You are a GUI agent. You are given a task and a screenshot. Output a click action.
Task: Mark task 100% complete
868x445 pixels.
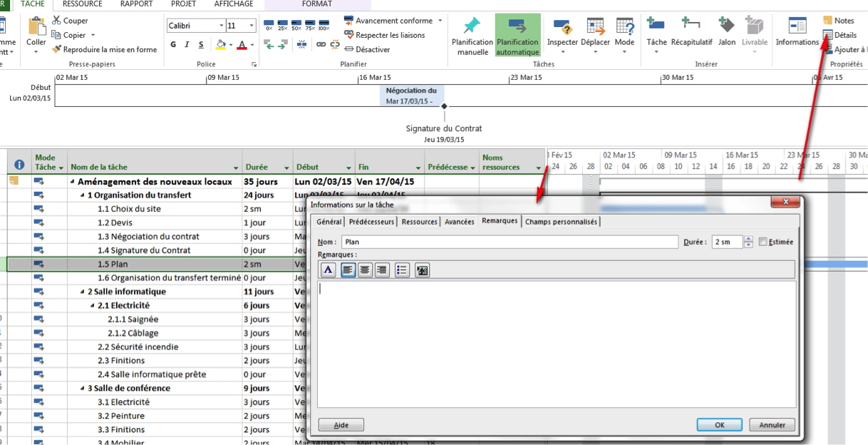(324, 25)
